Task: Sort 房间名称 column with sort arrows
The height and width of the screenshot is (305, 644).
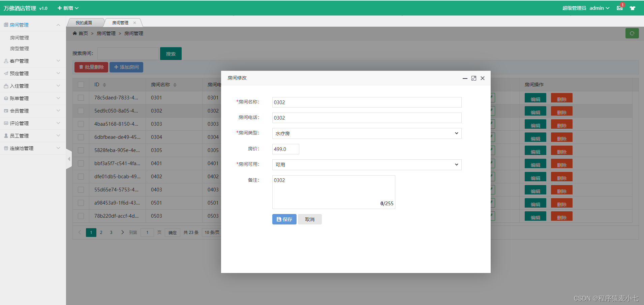Action: pos(175,85)
